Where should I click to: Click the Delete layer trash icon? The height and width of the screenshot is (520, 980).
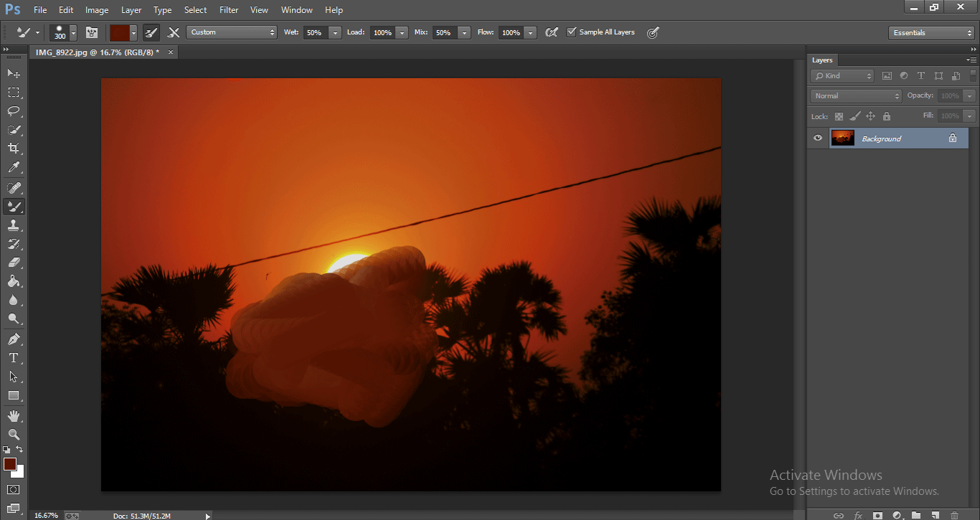click(x=954, y=515)
